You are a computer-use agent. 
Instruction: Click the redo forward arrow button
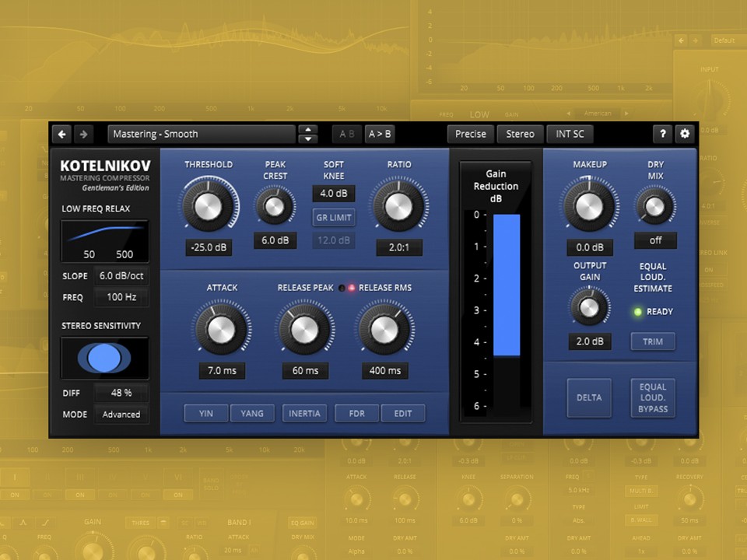coord(84,135)
